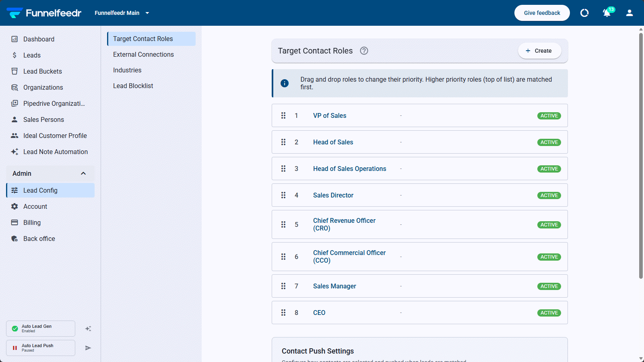Image resolution: width=644 pixels, height=362 pixels.
Task: Click the circular sync status icon
Action: click(584, 13)
